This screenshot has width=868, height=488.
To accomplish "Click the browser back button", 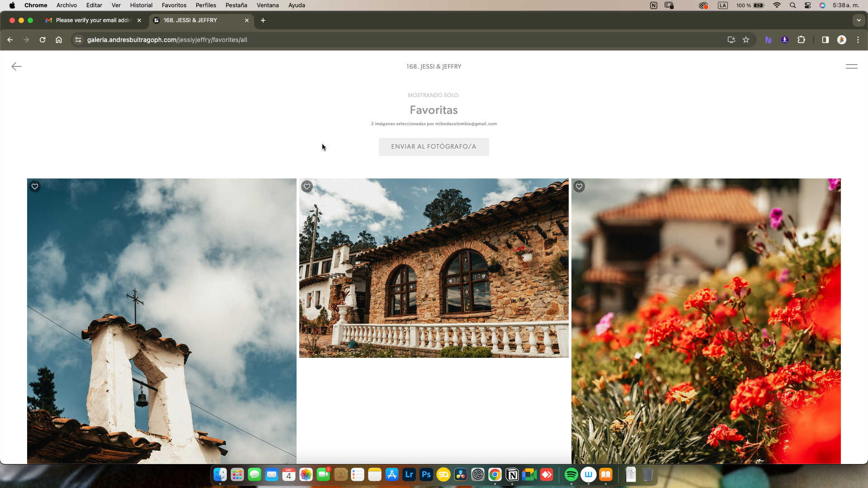I will (10, 40).
